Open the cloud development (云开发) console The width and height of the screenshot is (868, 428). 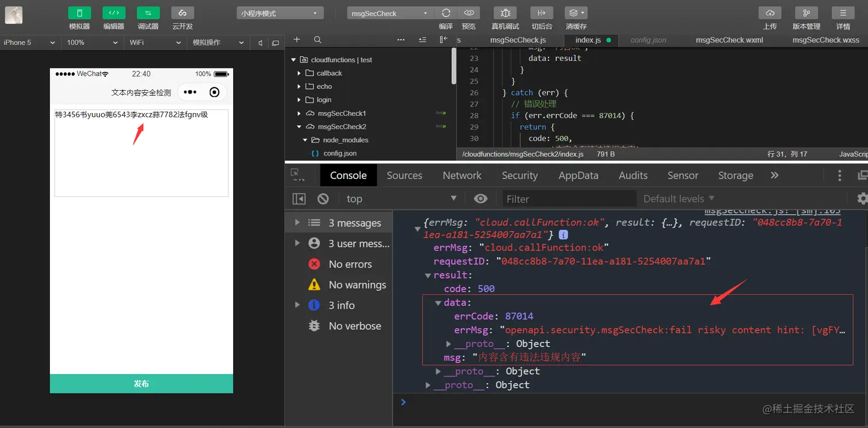point(183,13)
